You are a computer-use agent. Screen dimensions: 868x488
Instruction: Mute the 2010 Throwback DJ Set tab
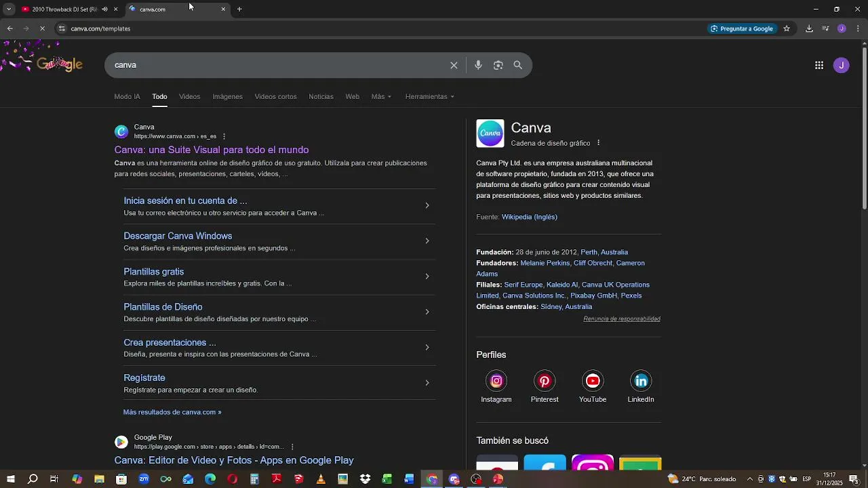pos(104,9)
